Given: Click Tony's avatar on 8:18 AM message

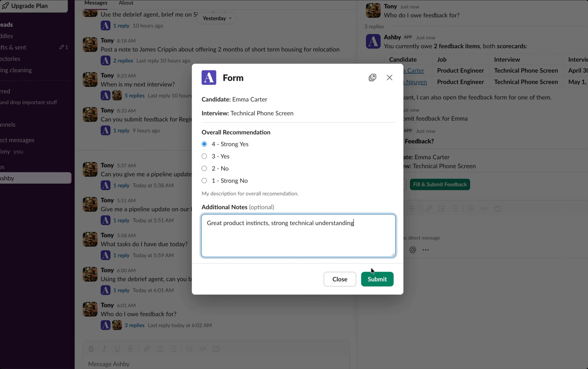Looking at the screenshot, I should click(x=90, y=44).
